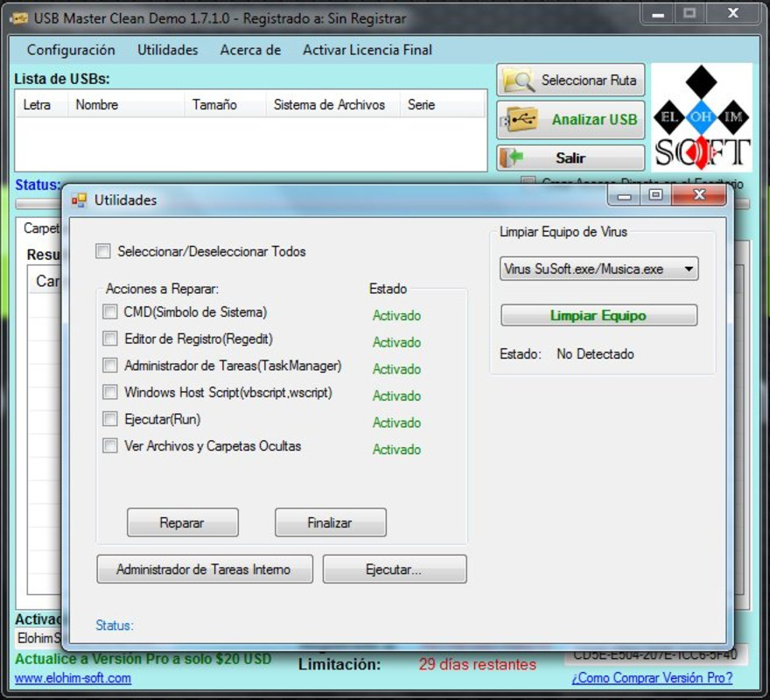The width and height of the screenshot is (770, 700).
Task: Tick Administrador de Tareas(TaskManager) checkbox
Action: click(x=110, y=366)
